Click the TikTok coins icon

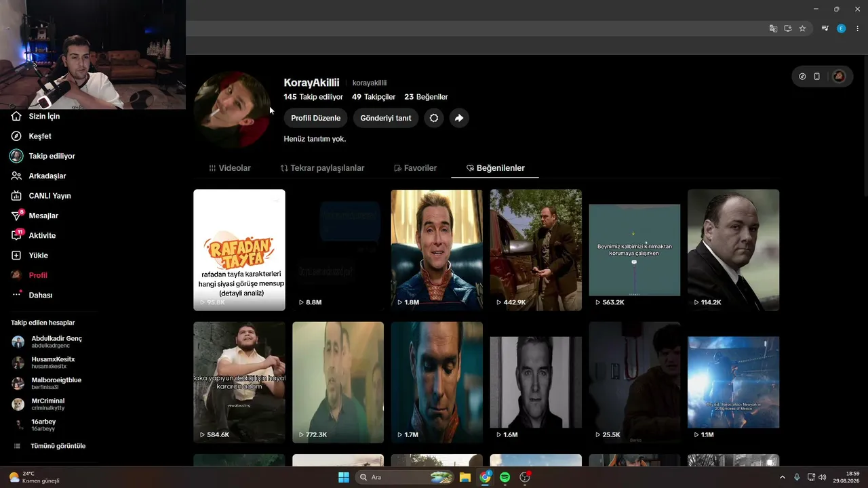click(802, 77)
